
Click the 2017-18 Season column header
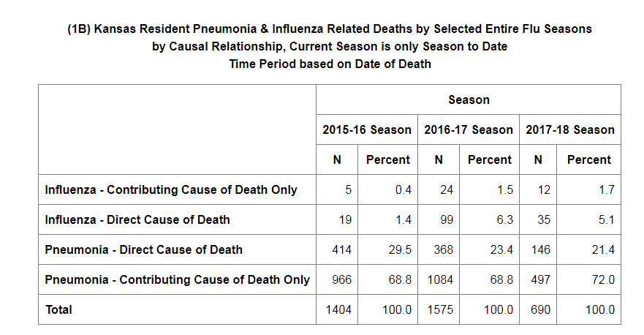pyautogui.click(x=570, y=129)
